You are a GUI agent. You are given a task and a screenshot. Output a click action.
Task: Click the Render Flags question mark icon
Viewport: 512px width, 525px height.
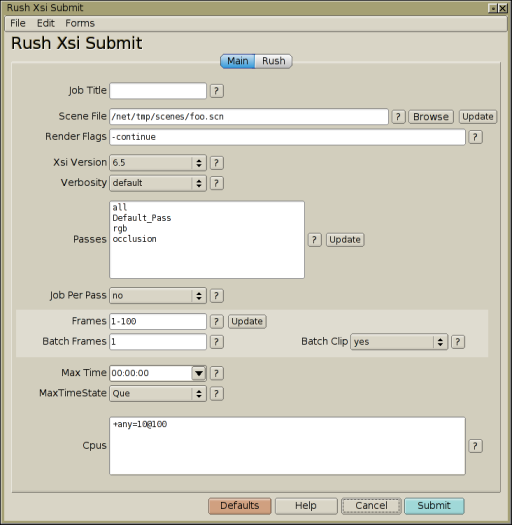475,137
